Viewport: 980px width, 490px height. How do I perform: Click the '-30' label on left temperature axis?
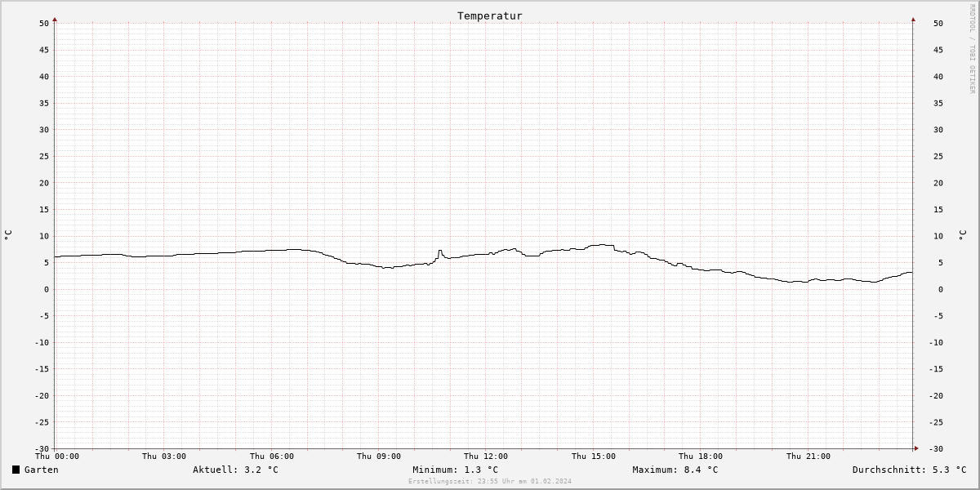coord(42,449)
